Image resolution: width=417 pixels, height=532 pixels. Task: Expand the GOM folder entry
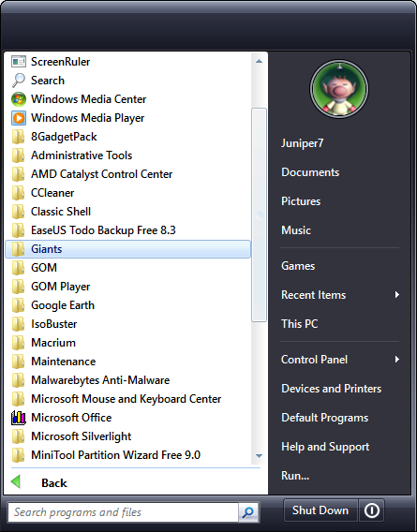pyautogui.click(x=128, y=268)
